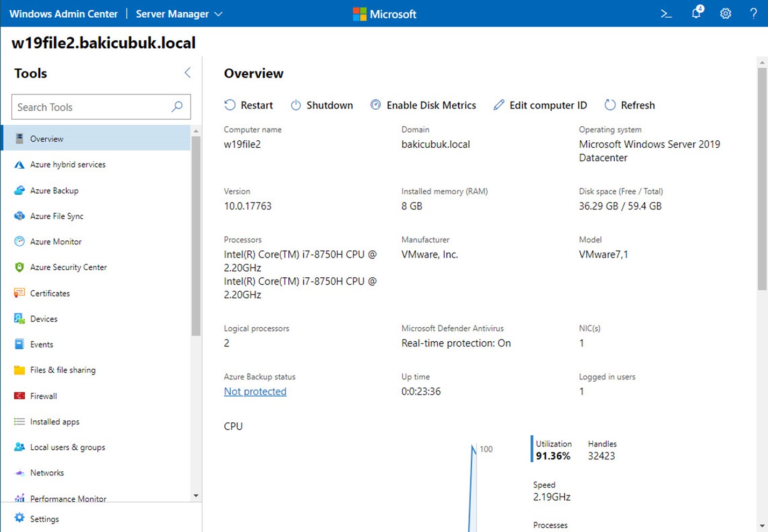Screen dimensions: 768x532
Task: Click the Overview pane vertical scrollbar thumb
Action: [762, 179]
